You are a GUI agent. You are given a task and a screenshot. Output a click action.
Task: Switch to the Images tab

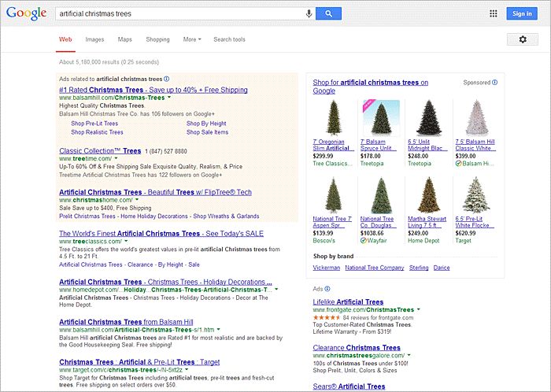(94, 39)
